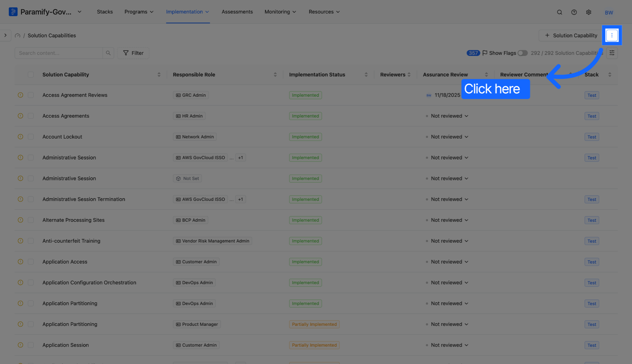632x364 pixels.
Task: Click the Solution Capabilities breadcrumb
Action: coord(52,35)
